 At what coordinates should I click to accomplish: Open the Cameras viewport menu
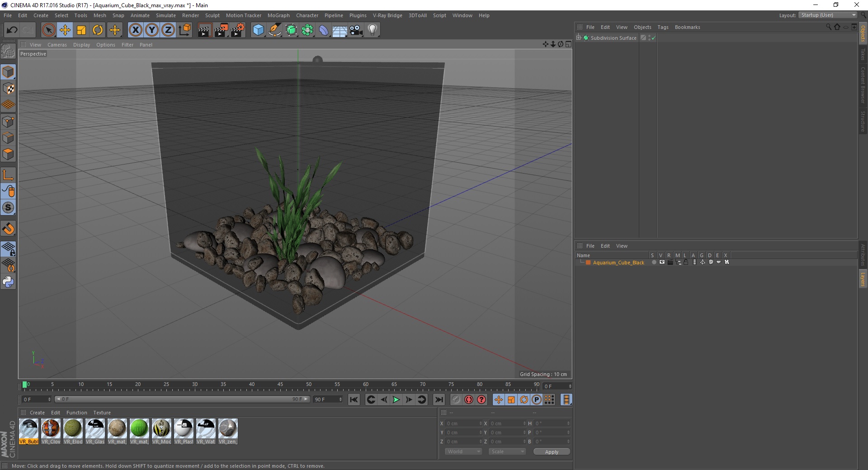coord(57,45)
